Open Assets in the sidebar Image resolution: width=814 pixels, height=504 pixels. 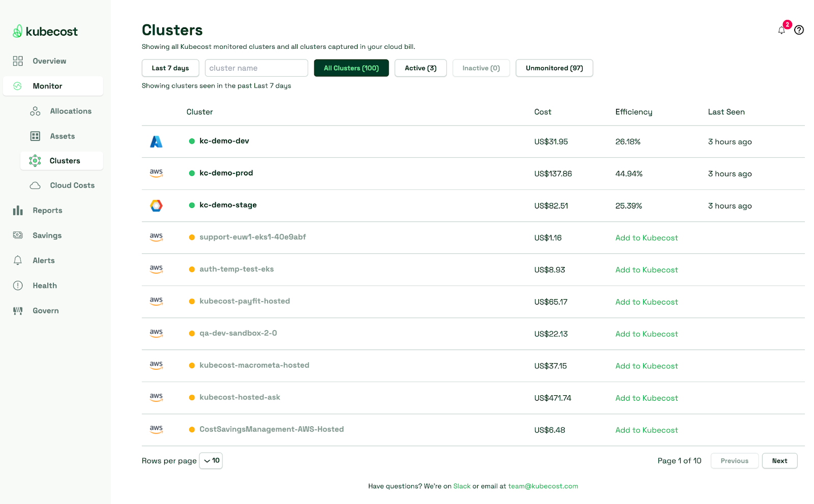[x=62, y=136]
